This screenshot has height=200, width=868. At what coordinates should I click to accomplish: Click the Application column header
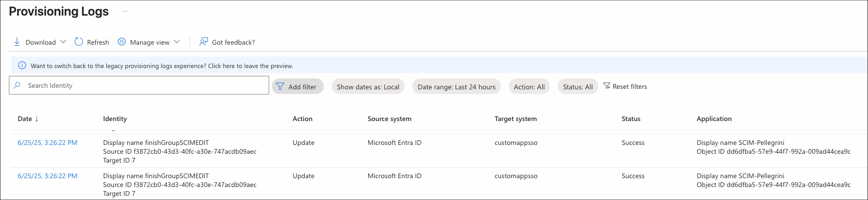click(714, 118)
